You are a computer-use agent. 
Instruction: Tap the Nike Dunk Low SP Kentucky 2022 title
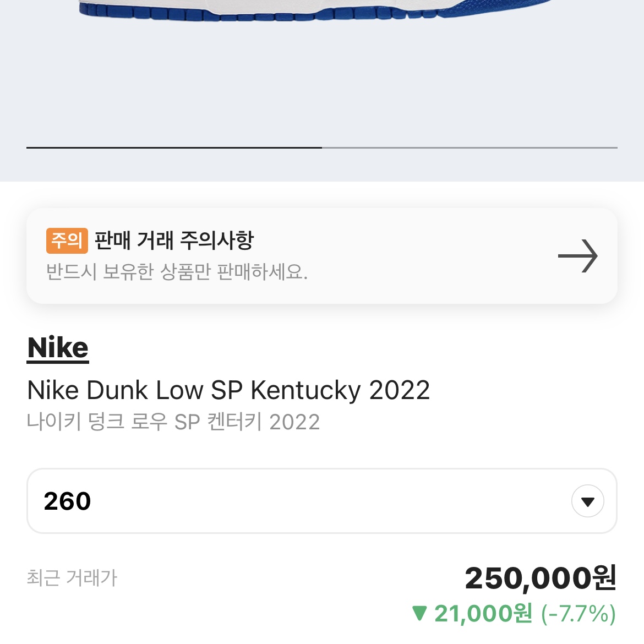click(x=228, y=390)
